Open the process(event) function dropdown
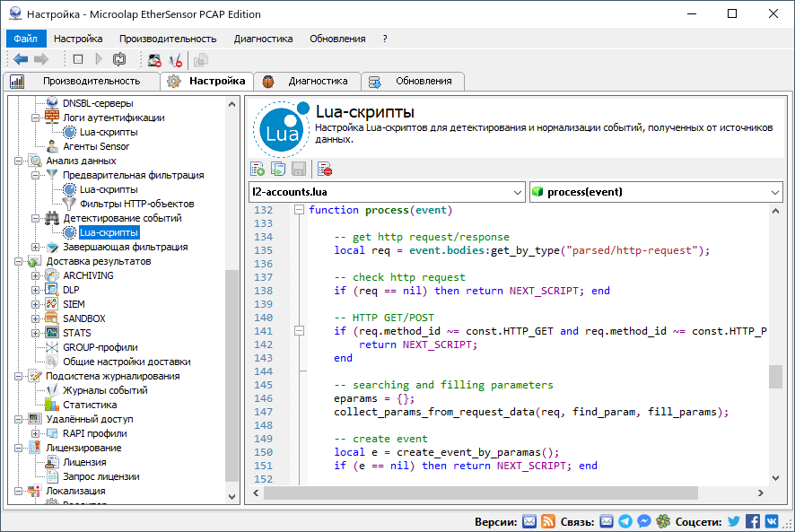The image size is (795, 532). click(x=773, y=191)
